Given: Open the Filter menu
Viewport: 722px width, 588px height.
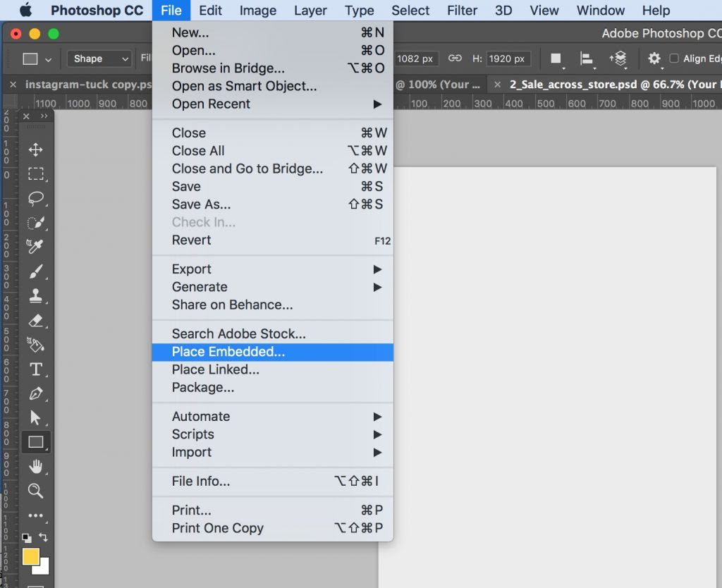Looking at the screenshot, I should point(462,10).
